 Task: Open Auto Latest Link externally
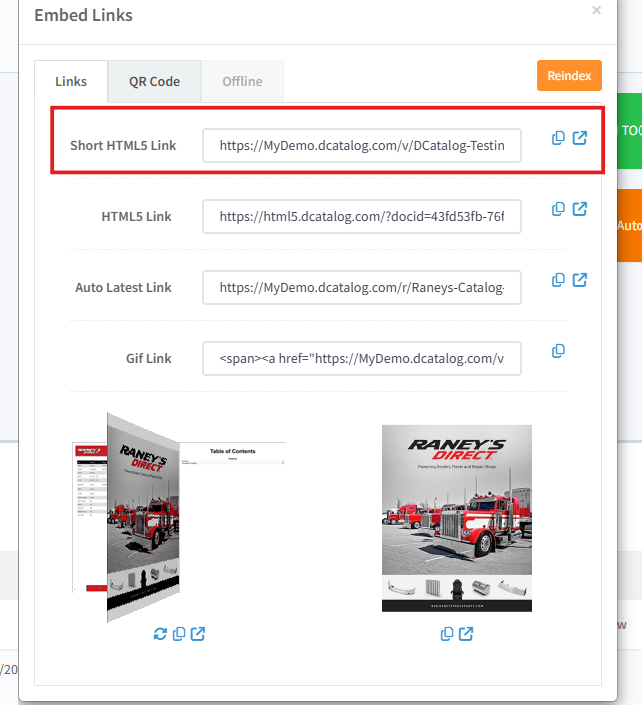[x=580, y=280]
